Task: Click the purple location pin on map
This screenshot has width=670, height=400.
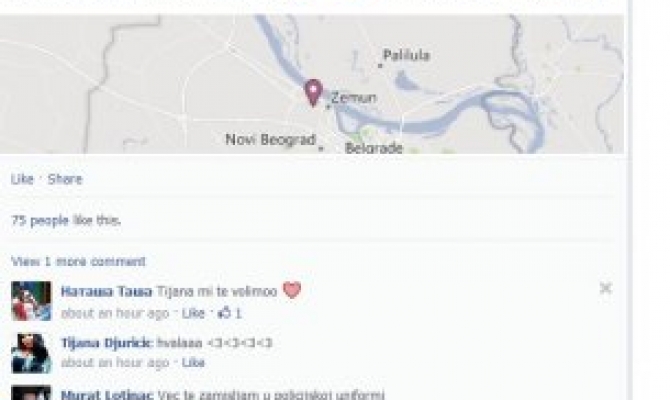Action: pos(313,92)
